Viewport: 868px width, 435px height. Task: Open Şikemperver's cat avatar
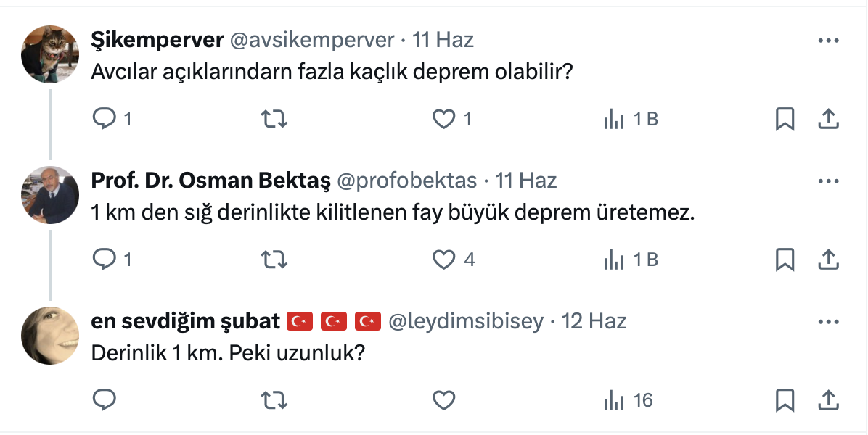tap(50, 54)
